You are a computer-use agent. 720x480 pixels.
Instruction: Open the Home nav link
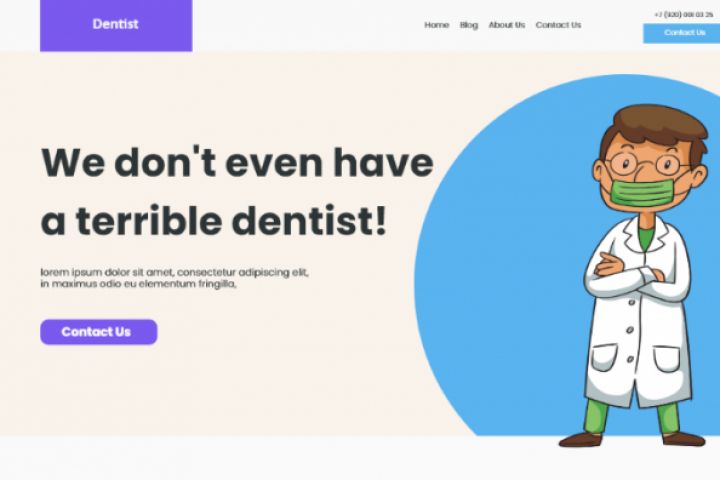click(x=436, y=25)
